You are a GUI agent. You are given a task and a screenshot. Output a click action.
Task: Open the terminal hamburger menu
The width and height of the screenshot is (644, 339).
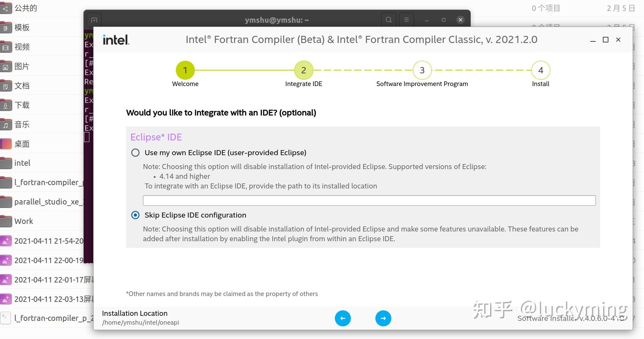(407, 20)
